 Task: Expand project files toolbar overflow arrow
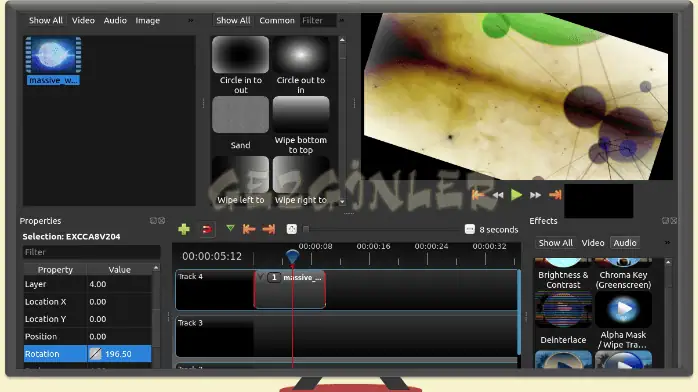[x=191, y=20]
